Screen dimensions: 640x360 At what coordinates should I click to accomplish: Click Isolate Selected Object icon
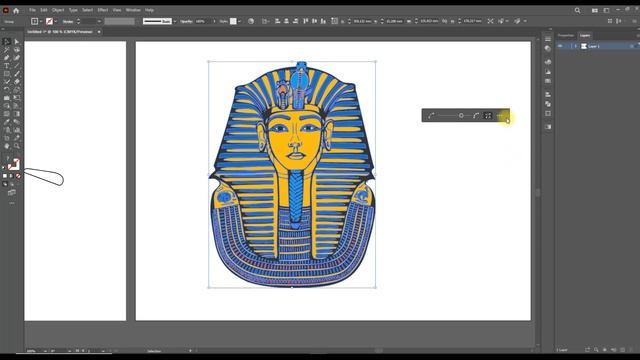click(490, 21)
